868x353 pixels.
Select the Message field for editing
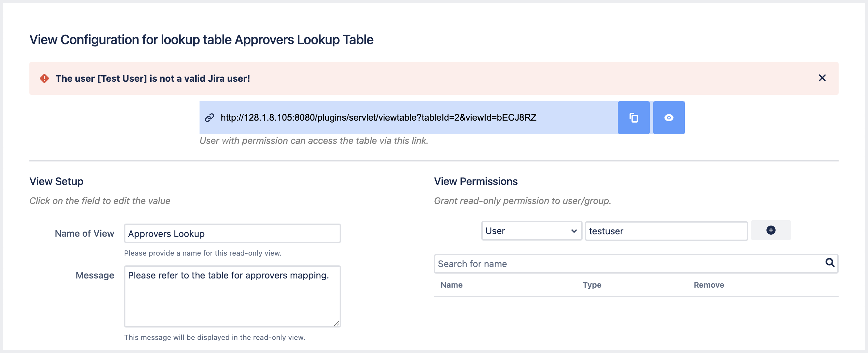point(232,296)
